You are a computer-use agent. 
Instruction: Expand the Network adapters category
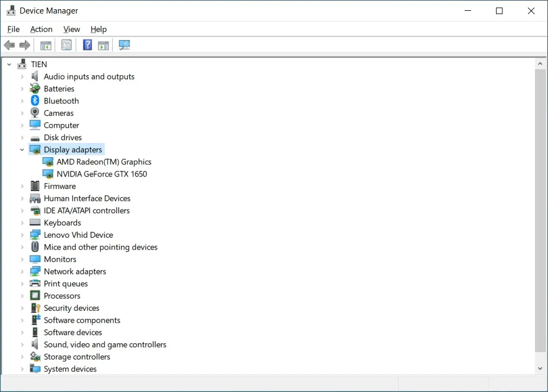pos(22,272)
